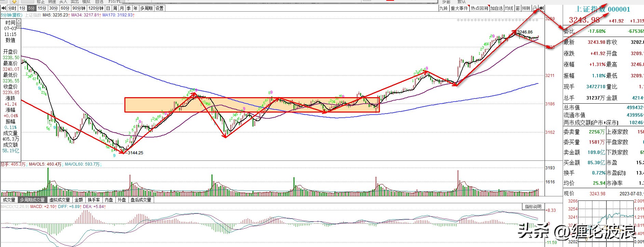Switch to the 月 monthly chart
The height and width of the screenshot is (247, 644).
point(122,8)
